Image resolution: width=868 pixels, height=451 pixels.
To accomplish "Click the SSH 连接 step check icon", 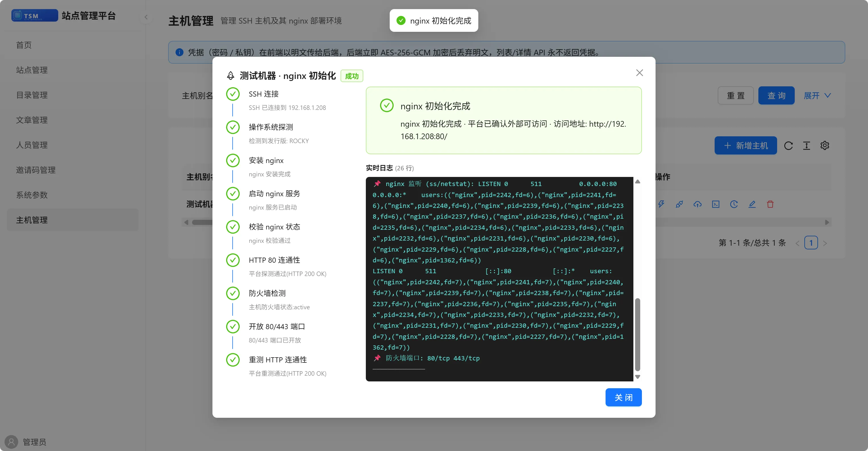I will pyautogui.click(x=233, y=94).
